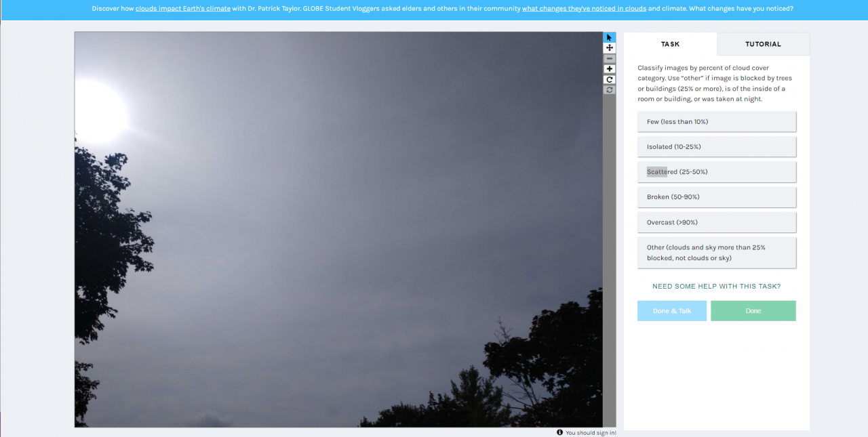This screenshot has width=868, height=437.
Task: Switch to the Task tab
Action: (670, 44)
